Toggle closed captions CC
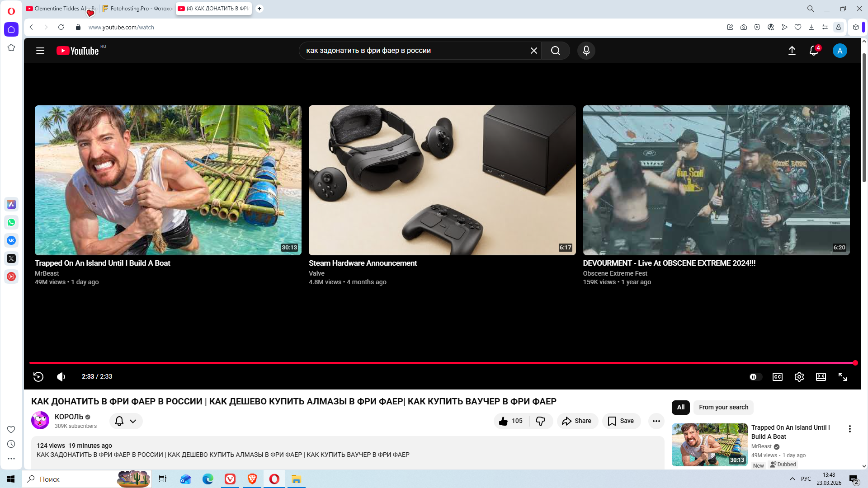The height and width of the screenshot is (488, 868). tap(777, 377)
